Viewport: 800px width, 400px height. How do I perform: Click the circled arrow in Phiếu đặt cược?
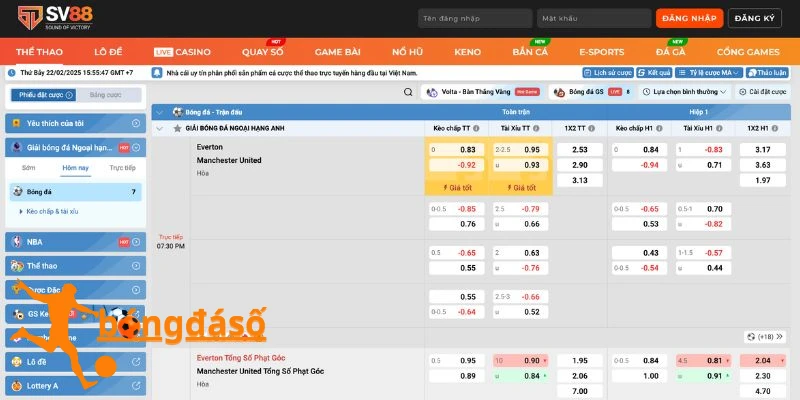tap(69, 95)
